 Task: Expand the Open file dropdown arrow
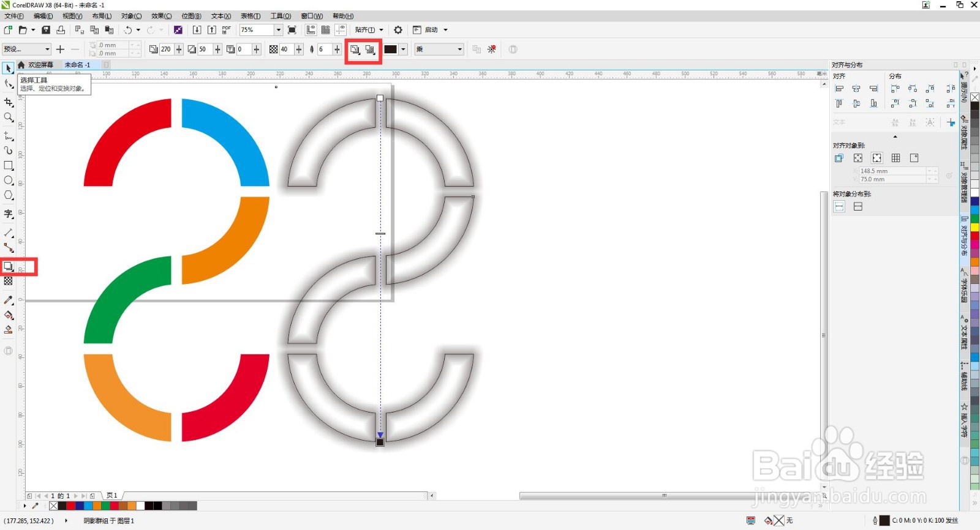[33, 29]
